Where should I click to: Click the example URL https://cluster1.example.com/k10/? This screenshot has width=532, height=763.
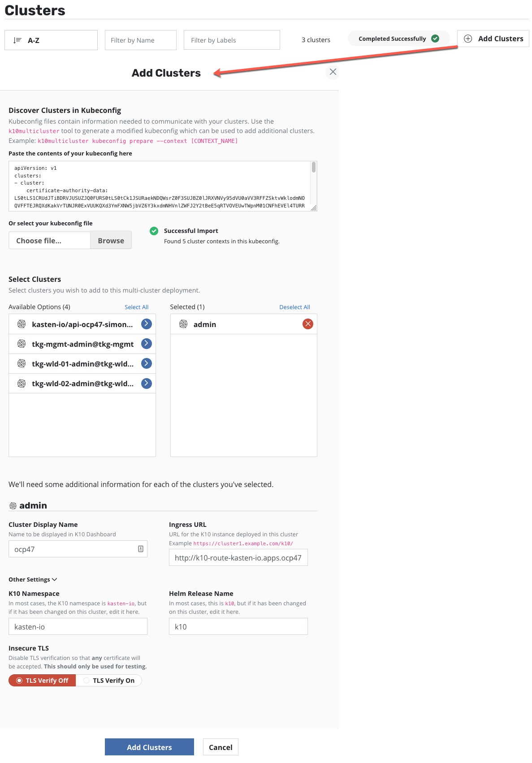click(x=243, y=543)
